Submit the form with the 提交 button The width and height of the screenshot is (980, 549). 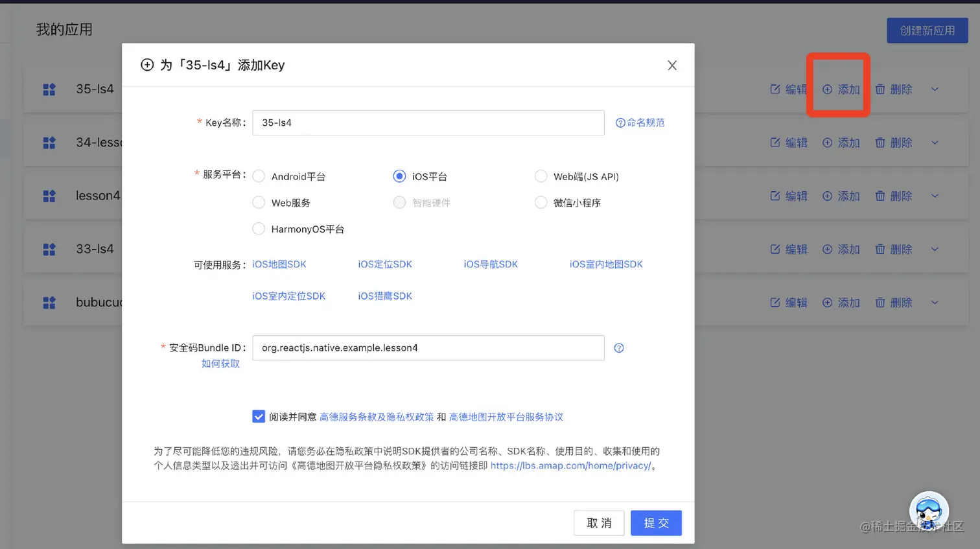(x=656, y=523)
